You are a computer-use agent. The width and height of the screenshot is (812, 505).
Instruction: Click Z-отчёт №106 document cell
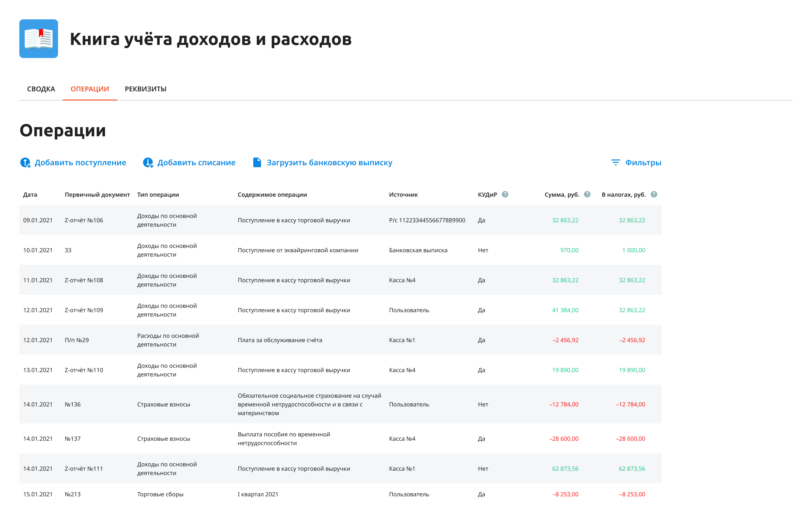coord(84,220)
